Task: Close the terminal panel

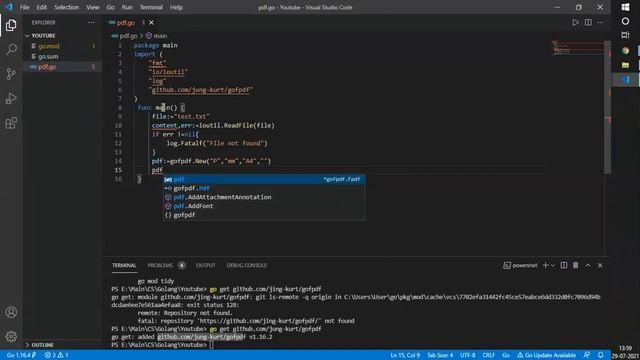Action: click(x=600, y=265)
